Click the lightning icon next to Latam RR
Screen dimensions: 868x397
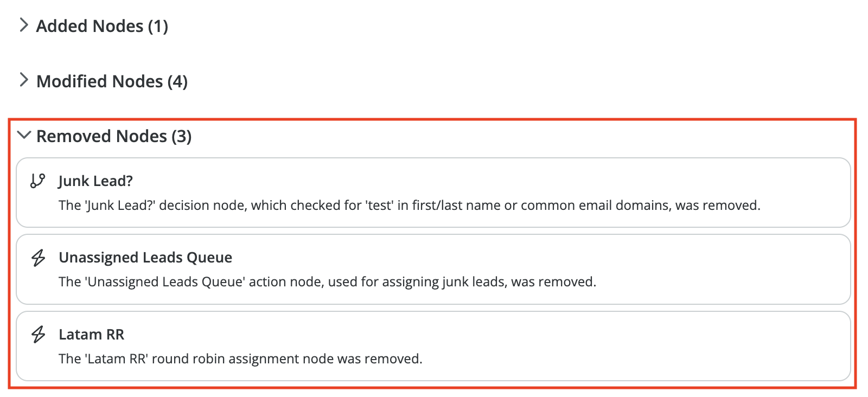pos(38,334)
